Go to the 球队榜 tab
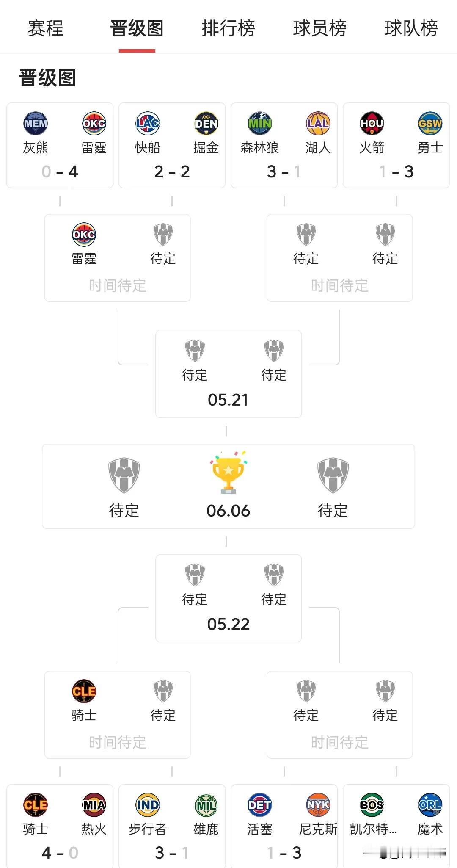The height and width of the screenshot is (868, 457). pos(411,29)
